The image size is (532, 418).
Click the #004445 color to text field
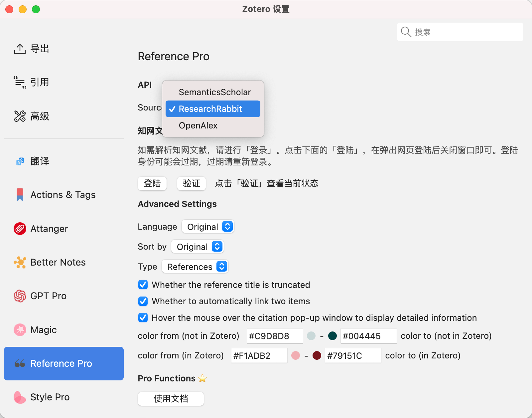(369, 336)
